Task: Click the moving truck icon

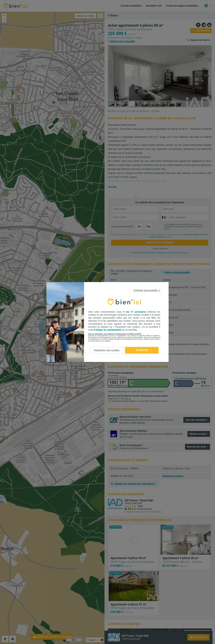Action: pos(114,447)
